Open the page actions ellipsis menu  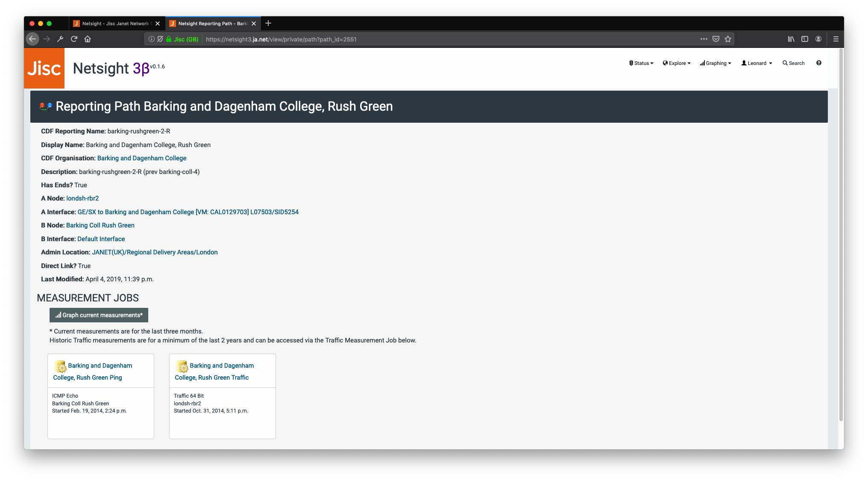point(704,39)
